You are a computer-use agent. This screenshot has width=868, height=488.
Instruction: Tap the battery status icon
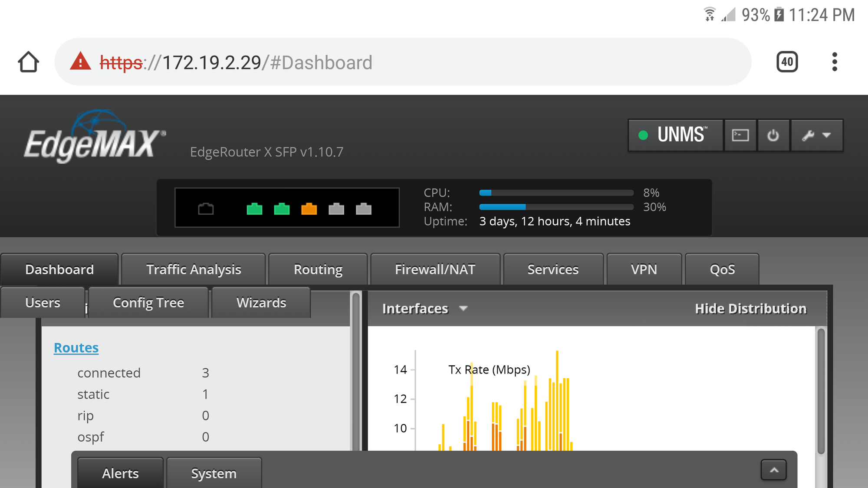coord(779,14)
